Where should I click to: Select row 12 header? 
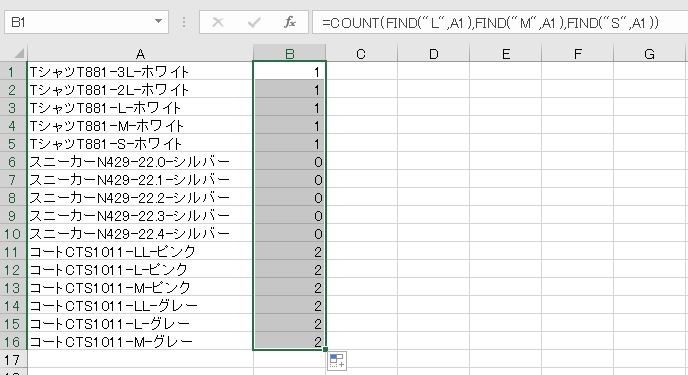coord(13,269)
